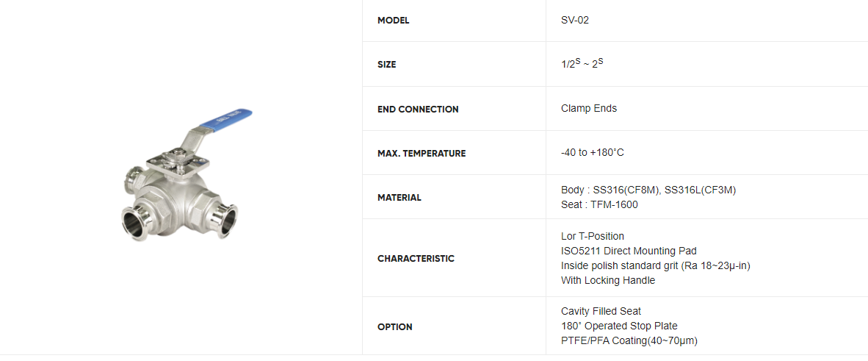This screenshot has height=361, width=868.
Task: Click the -40 to +180°C value
Action: [592, 153]
